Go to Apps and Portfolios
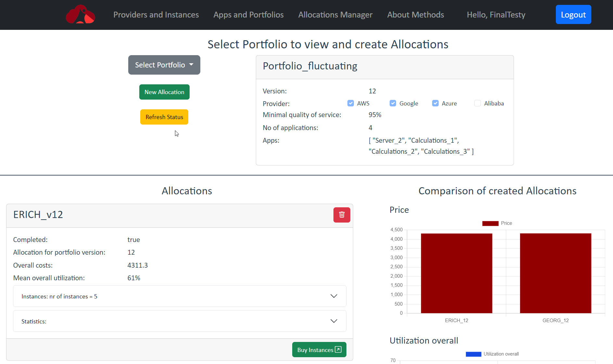 click(248, 15)
